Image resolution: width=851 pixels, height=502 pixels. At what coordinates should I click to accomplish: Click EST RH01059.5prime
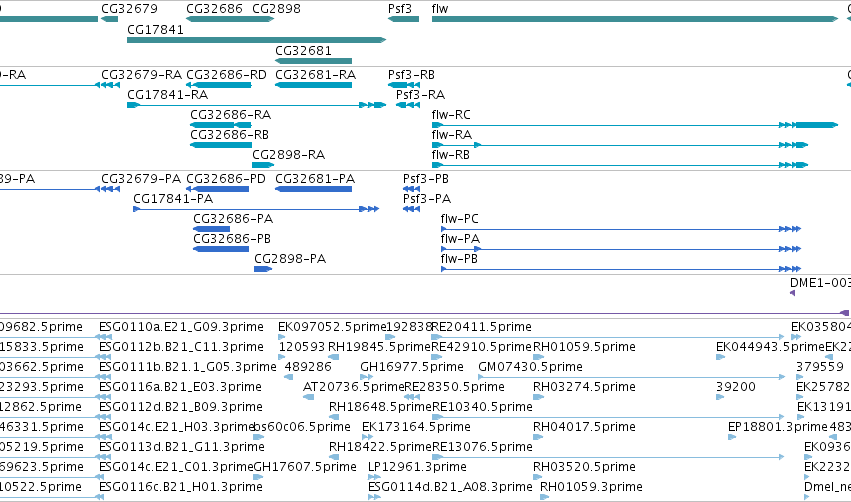coord(585,347)
